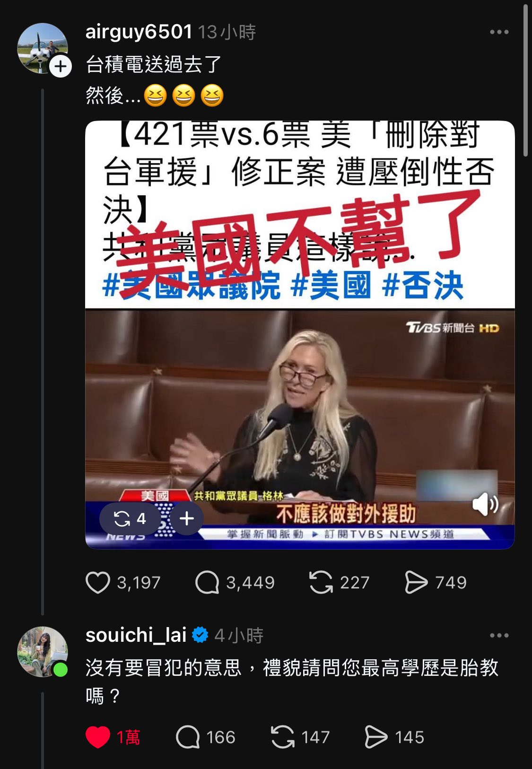Open more options menu for souichi_lai reply
Screen dimensions: 532x769
pos(499,635)
